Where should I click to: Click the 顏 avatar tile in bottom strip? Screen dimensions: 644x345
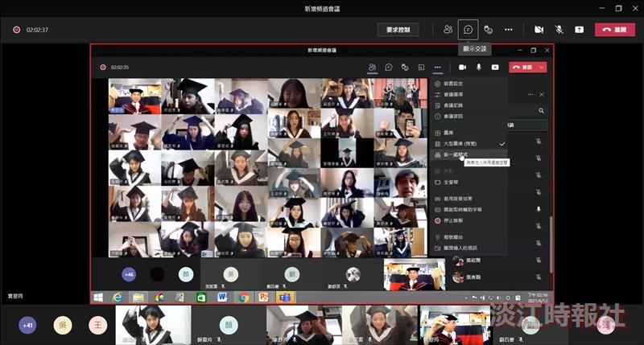coord(229,326)
